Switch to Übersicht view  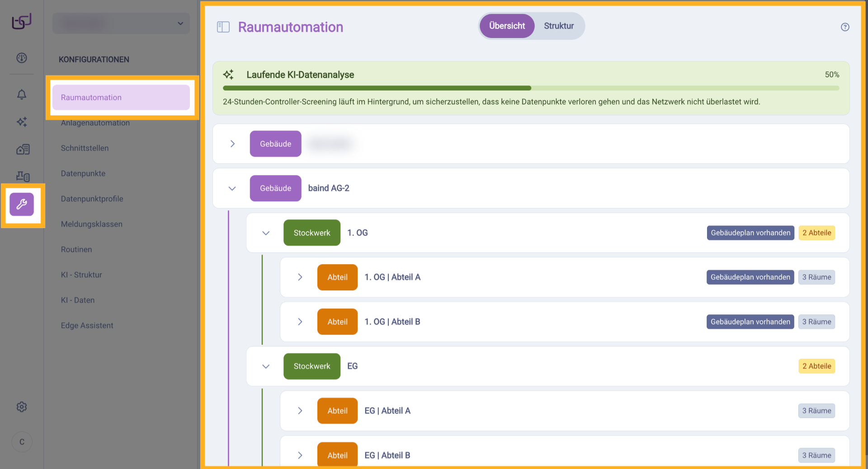[x=507, y=26]
